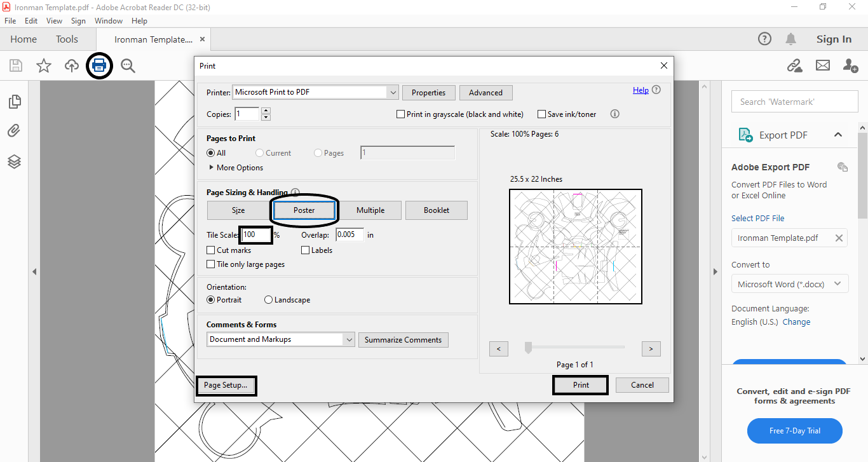The height and width of the screenshot is (462, 868).
Task: Select the Poster sizing button
Action: [x=304, y=210]
